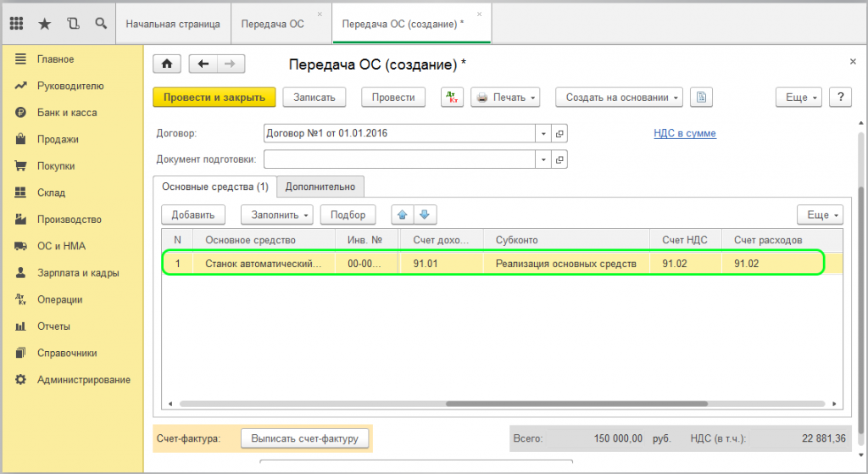
Task: Click the ОС и НМА truck icon
Action: click(x=20, y=246)
